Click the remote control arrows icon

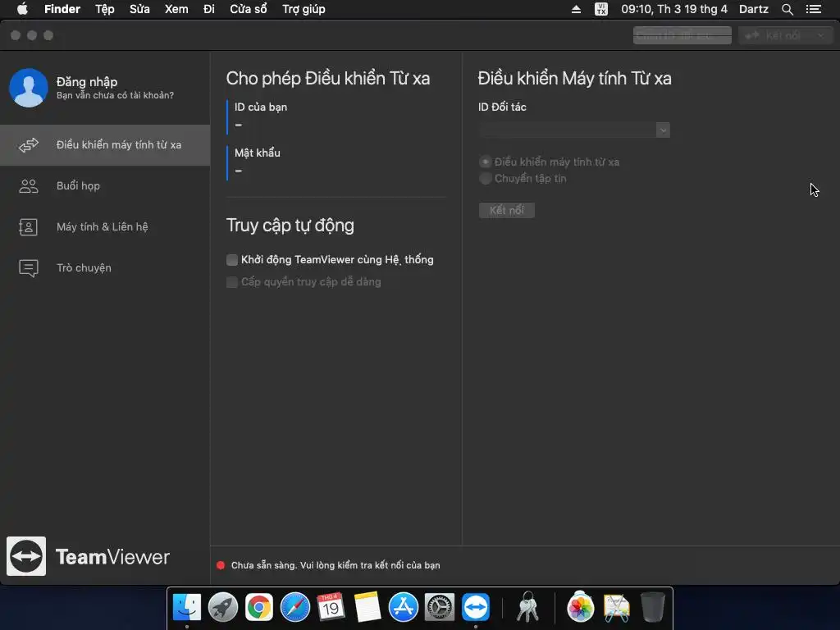tap(29, 145)
